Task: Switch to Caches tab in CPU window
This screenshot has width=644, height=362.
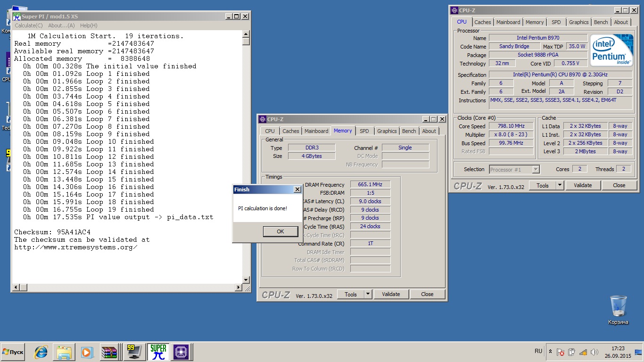Action: [483, 22]
